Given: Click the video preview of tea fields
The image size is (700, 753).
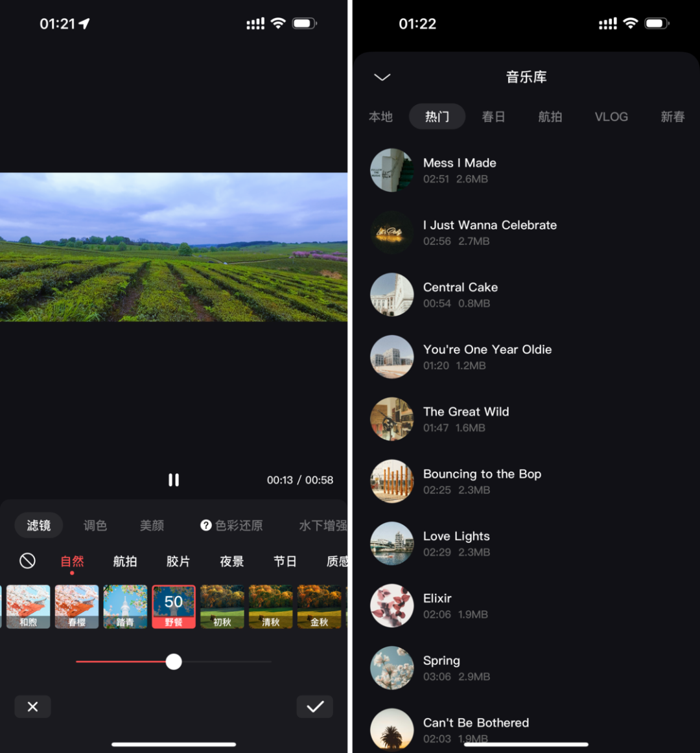Looking at the screenshot, I should (x=174, y=247).
